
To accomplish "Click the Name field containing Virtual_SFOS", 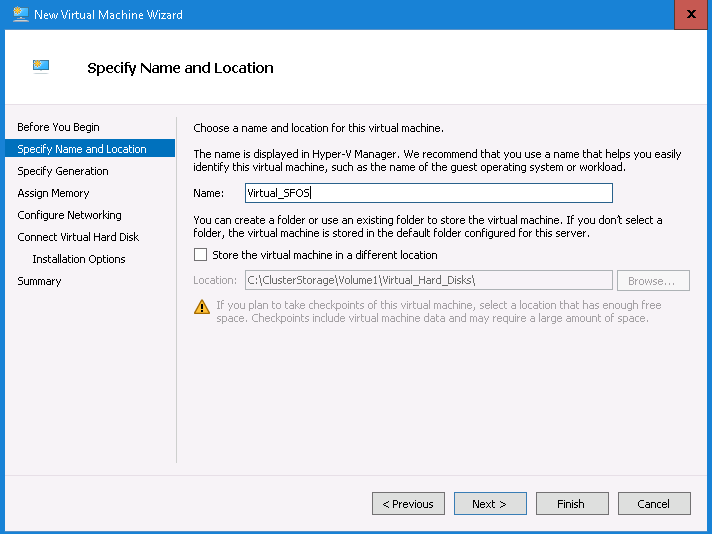I will pos(428,193).
